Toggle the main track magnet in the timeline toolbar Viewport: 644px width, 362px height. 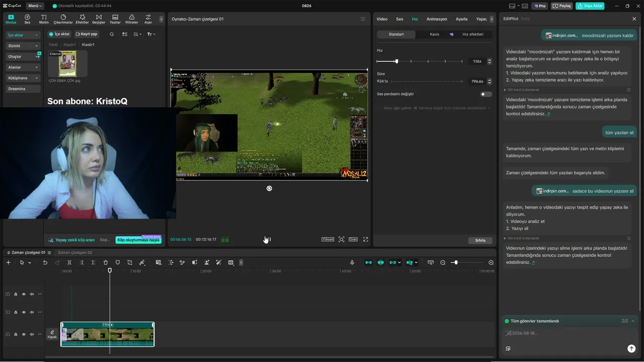(x=368, y=262)
